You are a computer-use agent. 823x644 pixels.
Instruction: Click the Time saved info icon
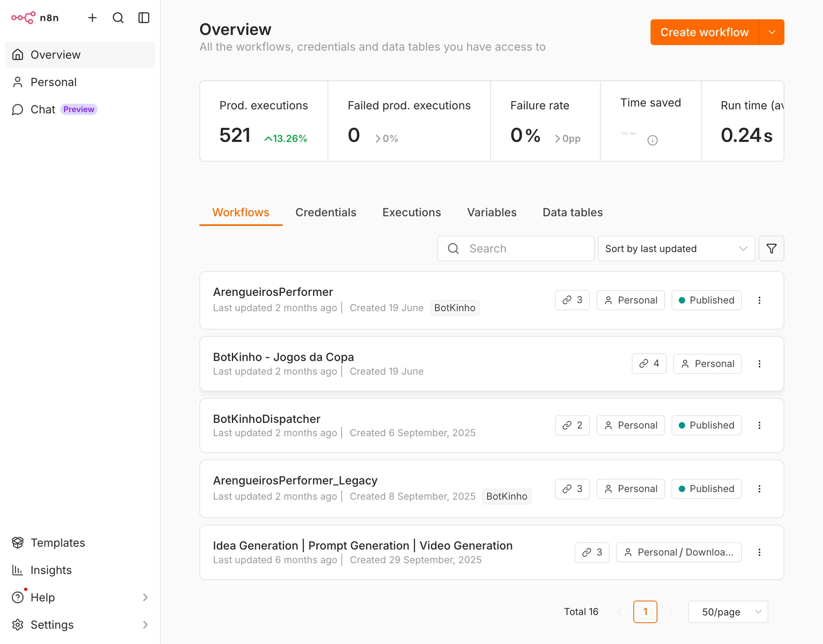click(x=653, y=140)
